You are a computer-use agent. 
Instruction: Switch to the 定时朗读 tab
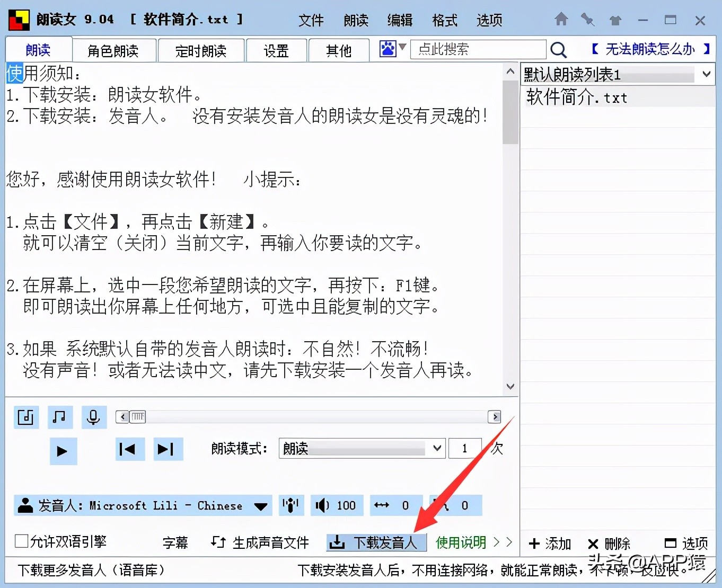click(201, 51)
